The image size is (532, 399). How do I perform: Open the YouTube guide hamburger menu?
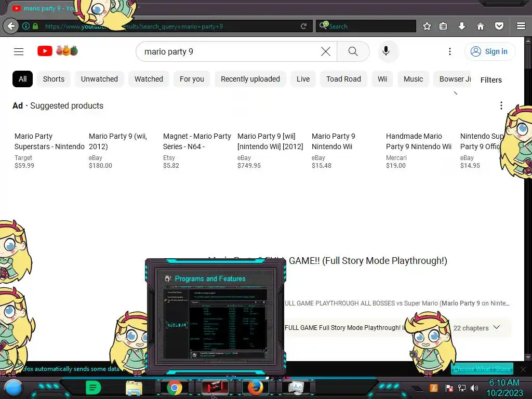pyautogui.click(x=19, y=51)
